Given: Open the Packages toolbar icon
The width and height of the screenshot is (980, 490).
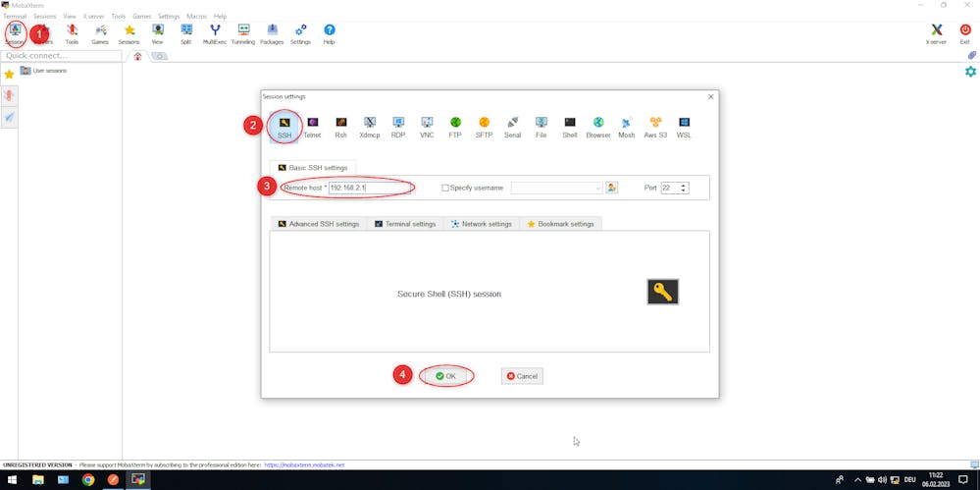Looking at the screenshot, I should pyautogui.click(x=272, y=33).
